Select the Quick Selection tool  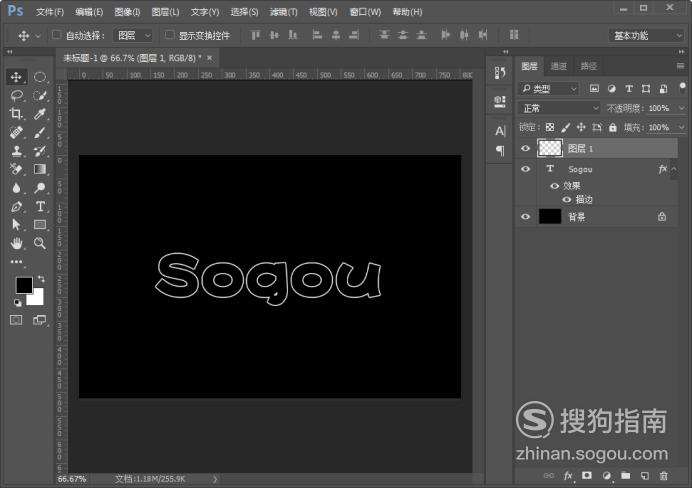[40, 95]
